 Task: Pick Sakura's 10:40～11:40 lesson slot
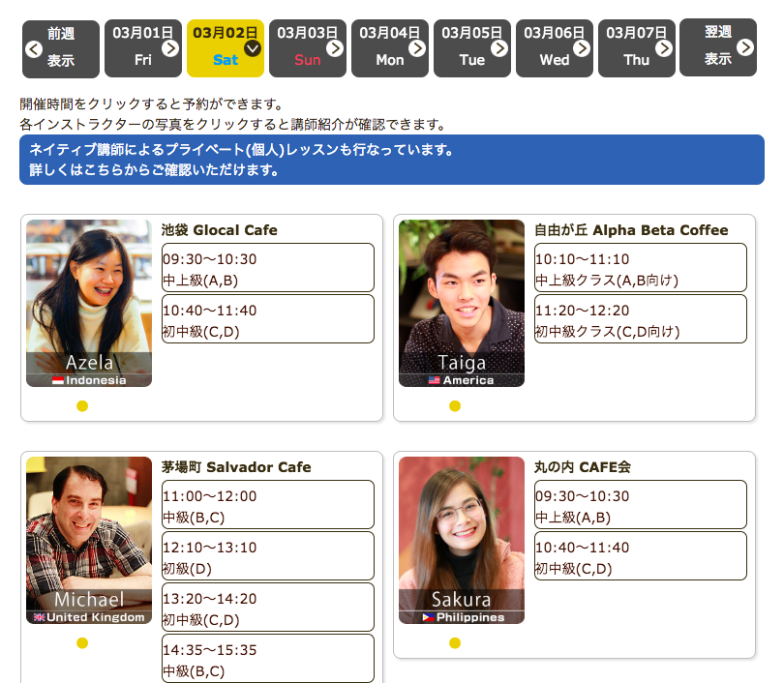pyautogui.click(x=640, y=556)
